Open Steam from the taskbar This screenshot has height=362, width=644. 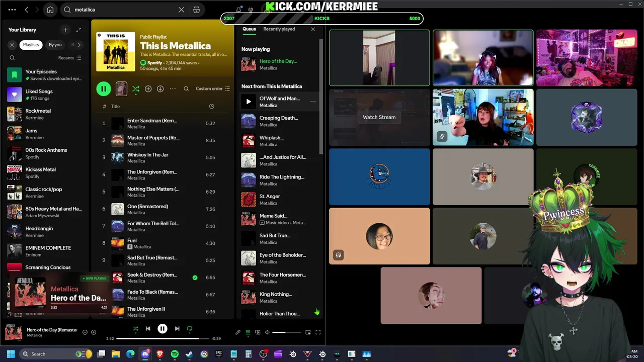click(x=189, y=354)
